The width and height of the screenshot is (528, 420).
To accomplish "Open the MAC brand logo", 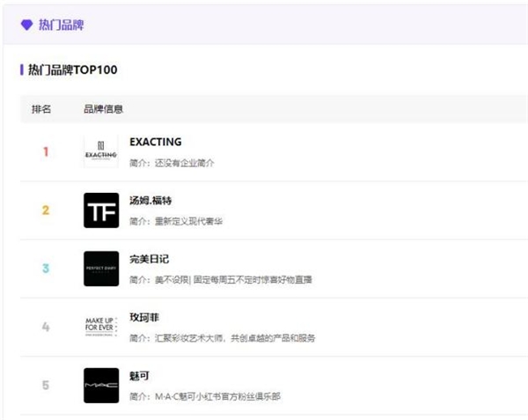I will (x=101, y=386).
